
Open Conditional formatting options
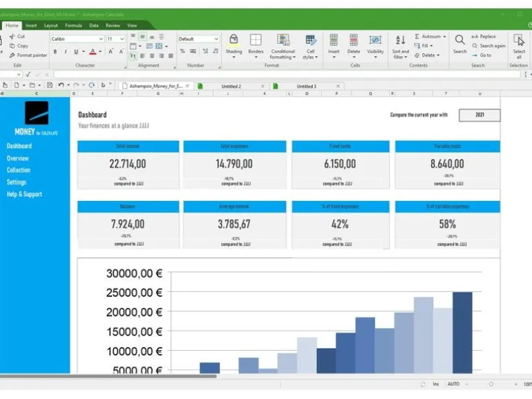pos(283,47)
